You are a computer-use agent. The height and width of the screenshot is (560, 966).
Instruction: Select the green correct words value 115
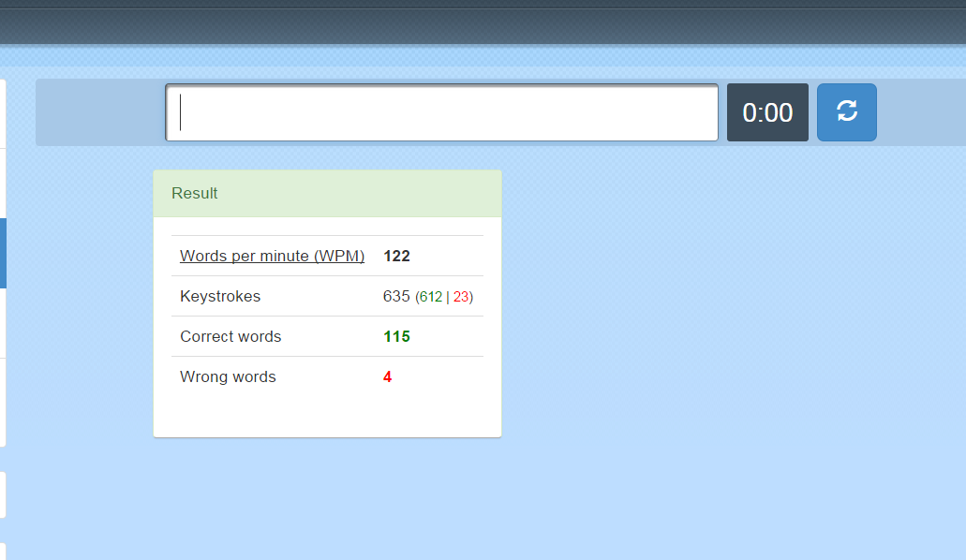click(x=396, y=336)
